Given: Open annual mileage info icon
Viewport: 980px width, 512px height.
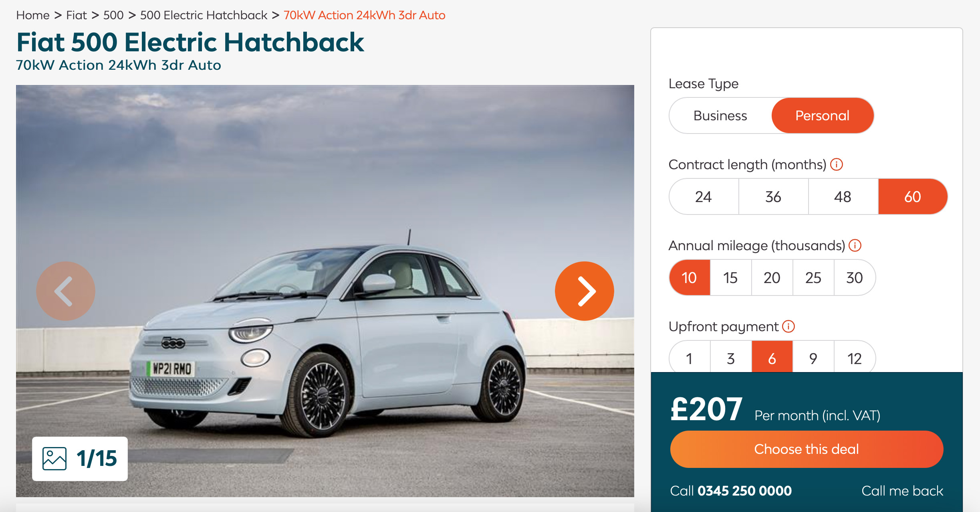Looking at the screenshot, I should click(855, 245).
